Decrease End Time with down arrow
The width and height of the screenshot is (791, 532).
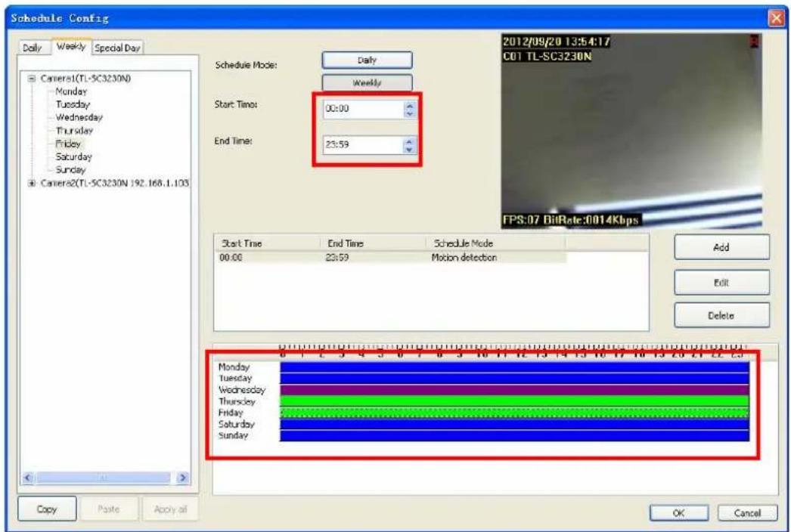tap(409, 150)
